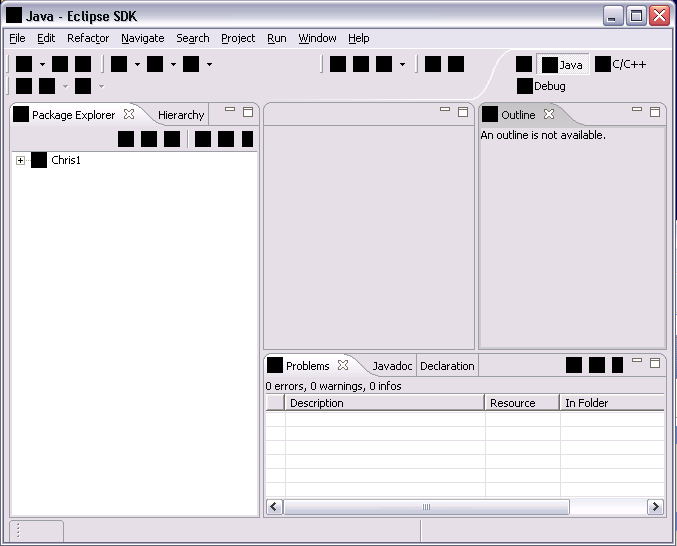Activate the Package Explorer tab
The width and height of the screenshot is (677, 546).
click(x=73, y=115)
